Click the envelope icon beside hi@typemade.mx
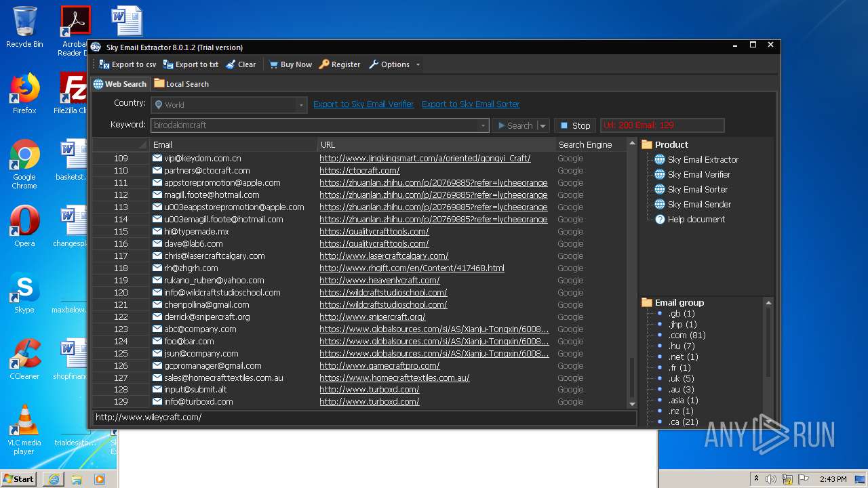This screenshot has height=488, width=868. tap(157, 231)
